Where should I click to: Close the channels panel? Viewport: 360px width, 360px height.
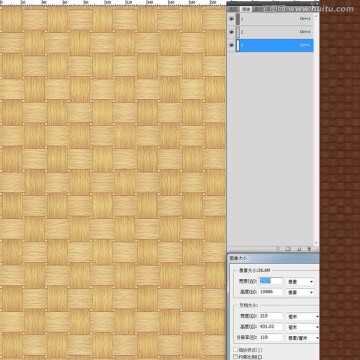coord(317,4)
